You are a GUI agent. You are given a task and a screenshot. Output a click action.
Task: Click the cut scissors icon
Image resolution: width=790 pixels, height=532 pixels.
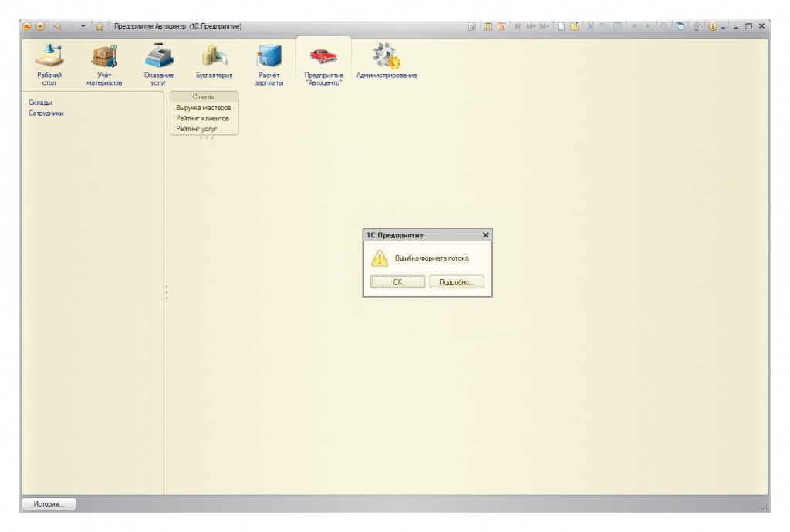click(590, 26)
